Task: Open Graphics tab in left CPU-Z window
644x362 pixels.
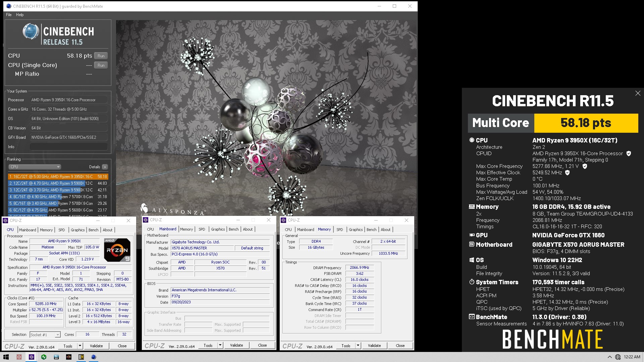Action: [78, 230]
